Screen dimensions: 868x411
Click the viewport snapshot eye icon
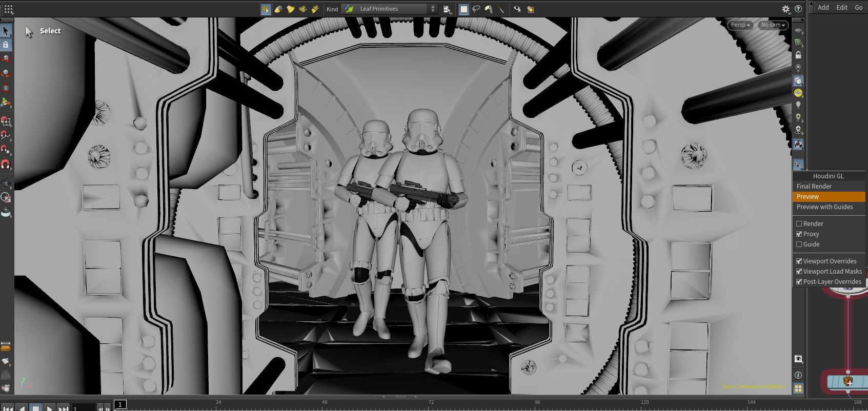tap(798, 359)
